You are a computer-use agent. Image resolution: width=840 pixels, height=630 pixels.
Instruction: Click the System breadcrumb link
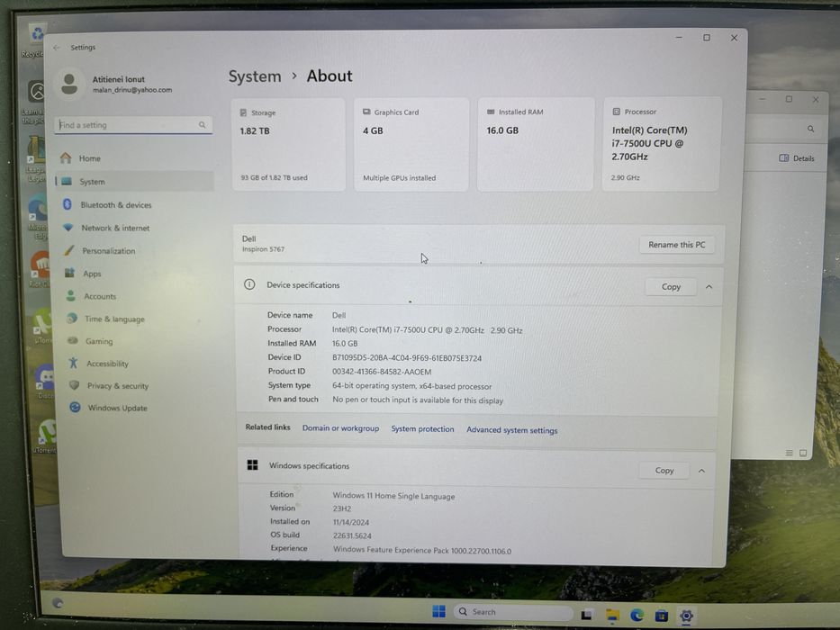pos(255,76)
